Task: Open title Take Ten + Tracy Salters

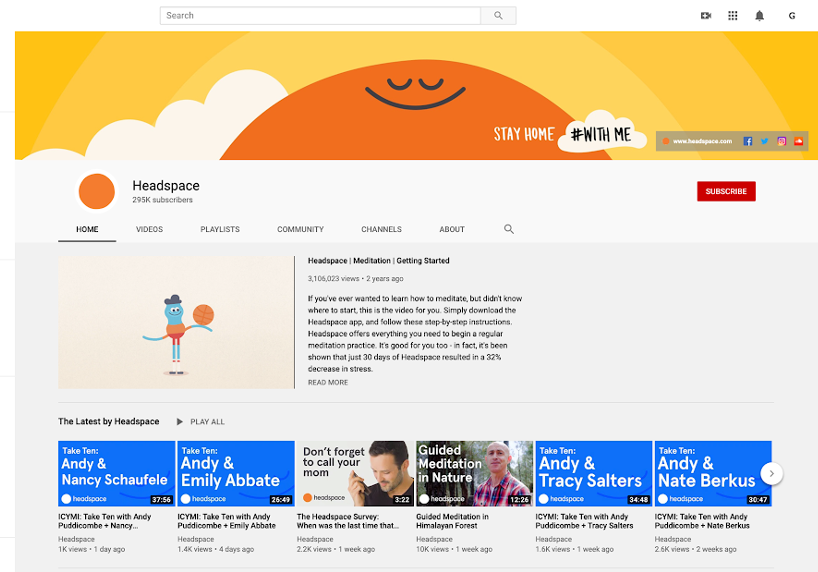Action: point(584,521)
